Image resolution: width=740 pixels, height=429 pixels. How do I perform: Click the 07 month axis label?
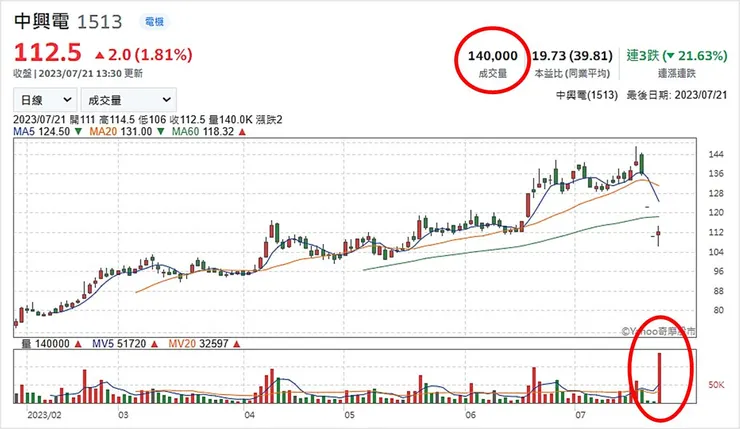(x=580, y=415)
